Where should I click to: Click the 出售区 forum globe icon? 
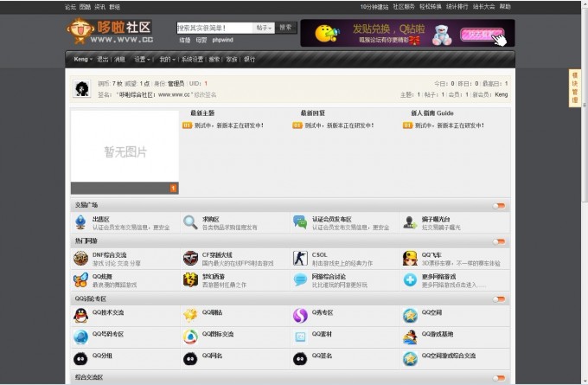pos(80,222)
